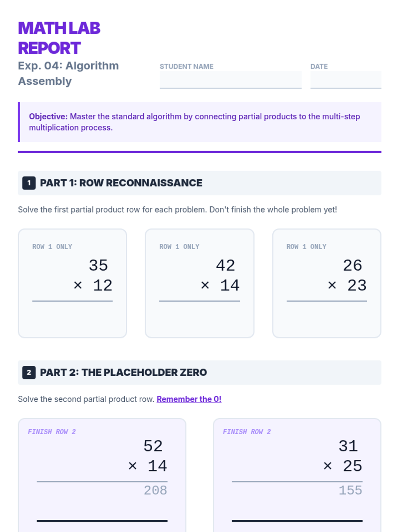Select the Part 2: The Placeholder Zero header
This screenshot has width=399, height=532.
pyautogui.click(x=123, y=372)
